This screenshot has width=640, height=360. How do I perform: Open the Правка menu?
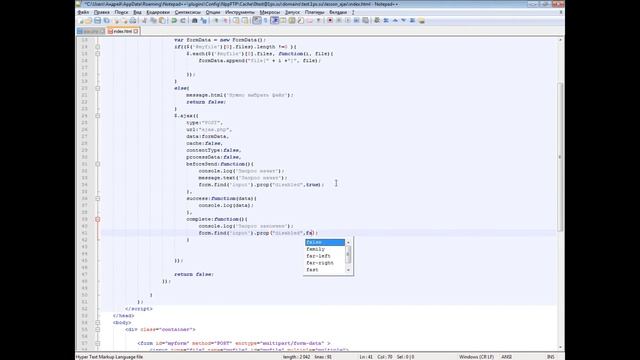[102, 12]
